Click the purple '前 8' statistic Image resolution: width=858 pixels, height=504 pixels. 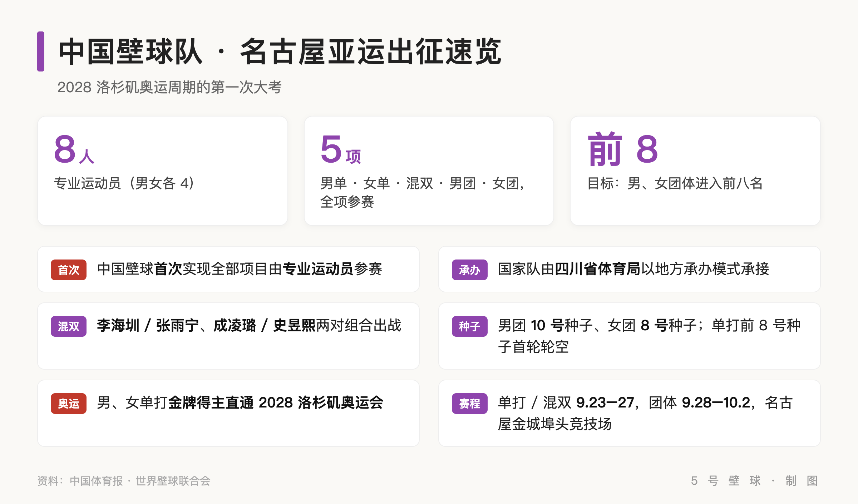(x=623, y=149)
